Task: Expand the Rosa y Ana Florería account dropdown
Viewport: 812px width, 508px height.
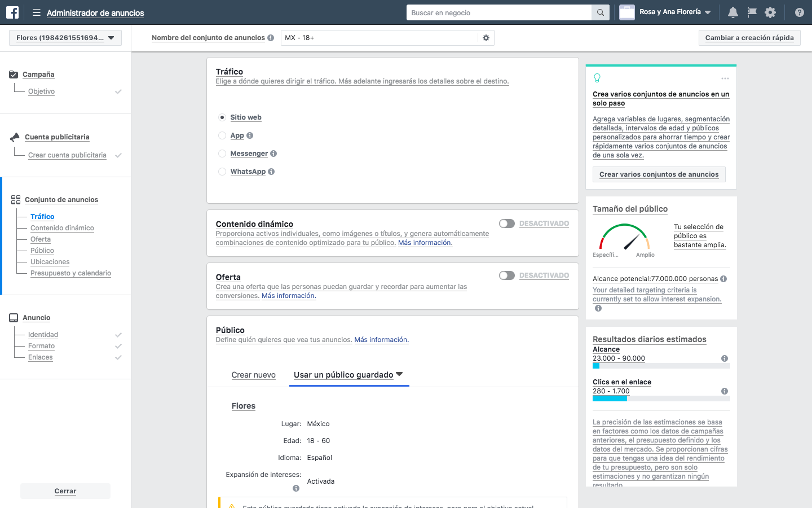Action: point(708,12)
